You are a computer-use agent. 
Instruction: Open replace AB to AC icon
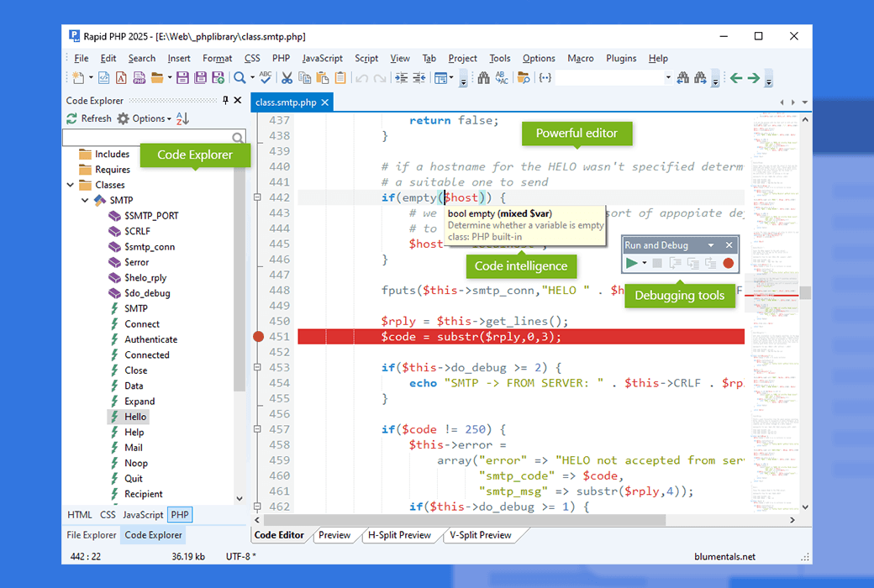pyautogui.click(x=502, y=78)
